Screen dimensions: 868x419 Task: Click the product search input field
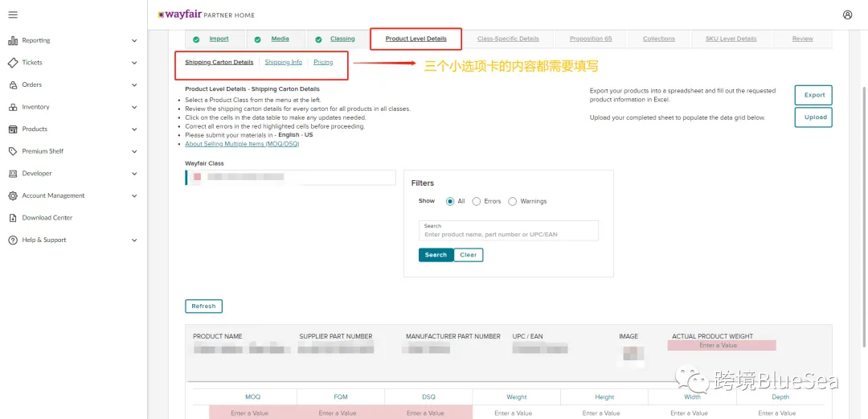[509, 231]
